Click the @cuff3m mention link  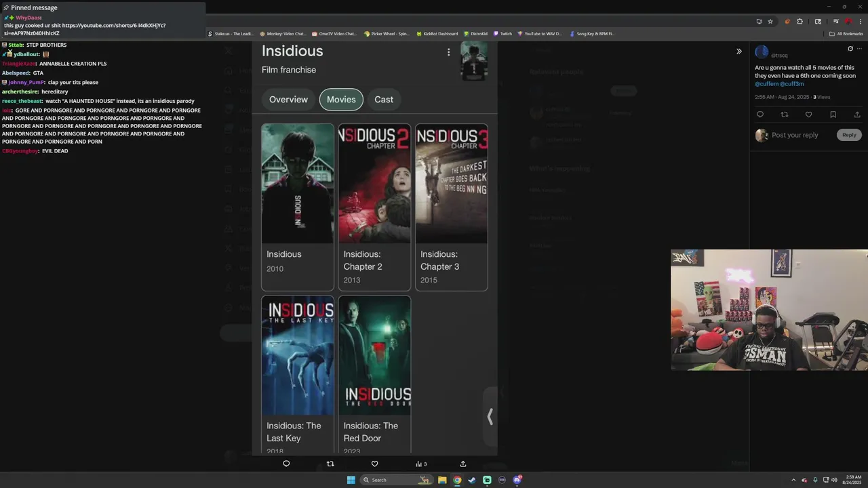click(x=792, y=84)
